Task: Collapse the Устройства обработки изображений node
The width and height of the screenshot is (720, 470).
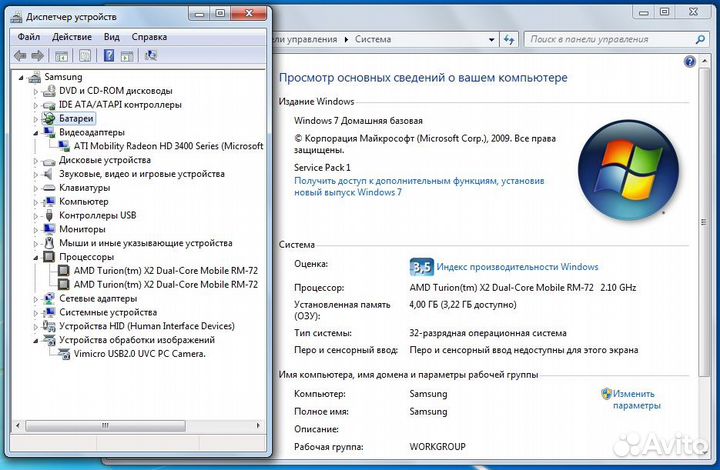Action: [x=36, y=341]
